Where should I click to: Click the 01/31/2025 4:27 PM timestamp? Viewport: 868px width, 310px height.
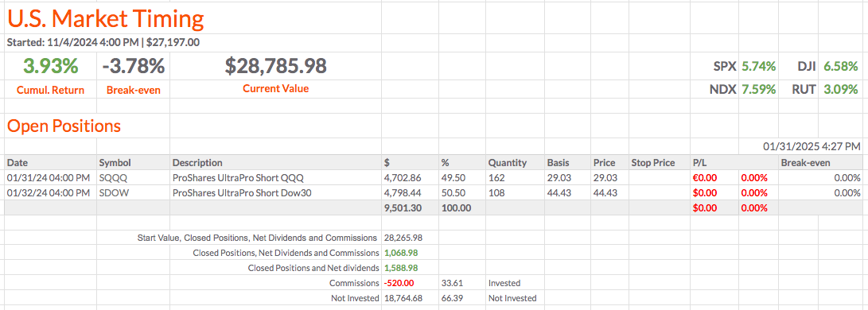pos(812,146)
